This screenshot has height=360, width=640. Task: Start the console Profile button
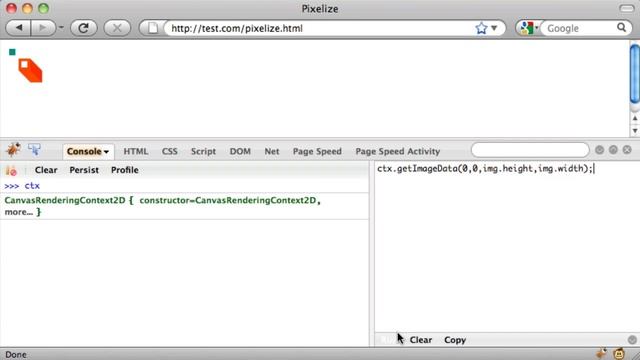(124, 170)
